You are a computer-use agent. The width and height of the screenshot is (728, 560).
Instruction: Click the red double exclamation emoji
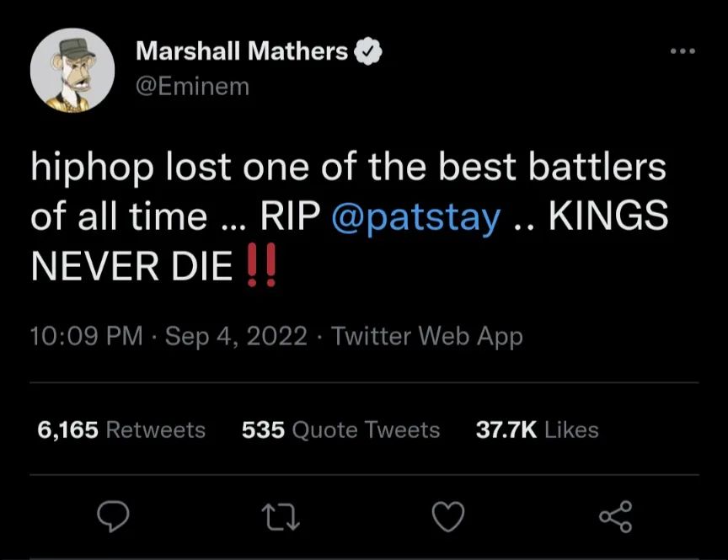(x=260, y=268)
